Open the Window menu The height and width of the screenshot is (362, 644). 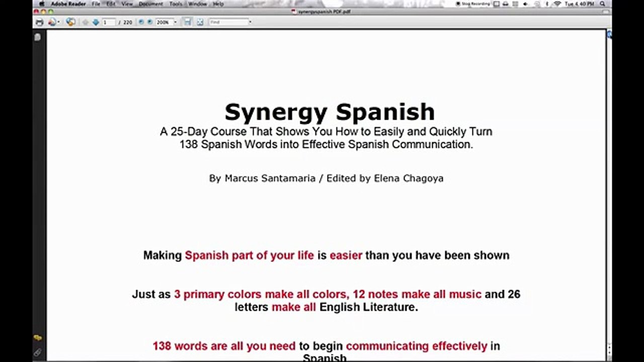(197, 4)
